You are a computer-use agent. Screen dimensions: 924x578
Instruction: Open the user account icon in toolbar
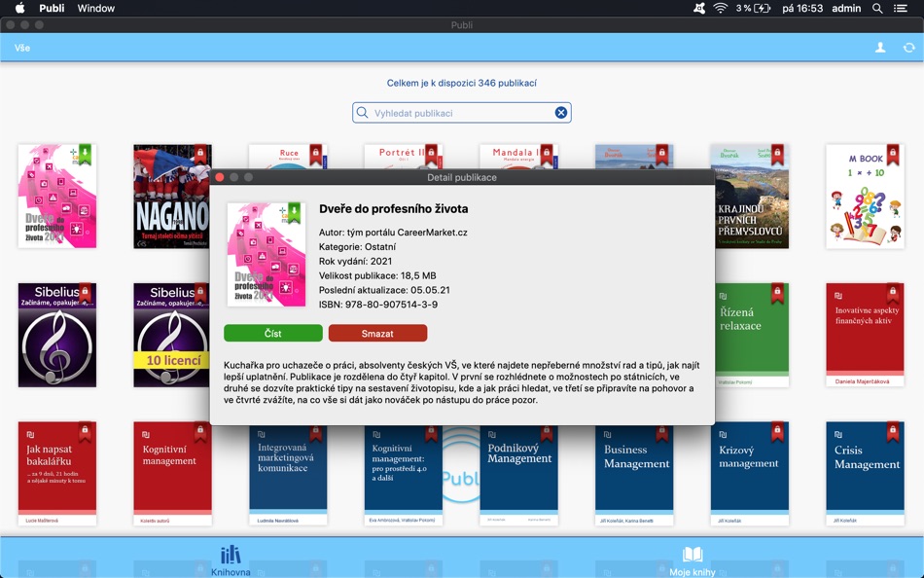pos(880,48)
